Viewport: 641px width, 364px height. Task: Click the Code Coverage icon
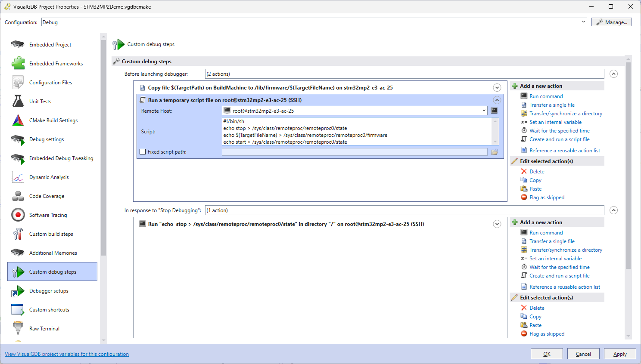point(18,196)
